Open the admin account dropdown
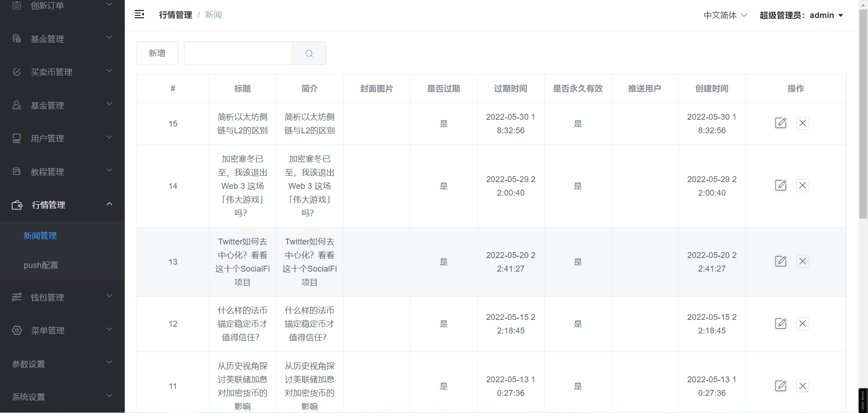This screenshot has height=413, width=868. tap(801, 15)
